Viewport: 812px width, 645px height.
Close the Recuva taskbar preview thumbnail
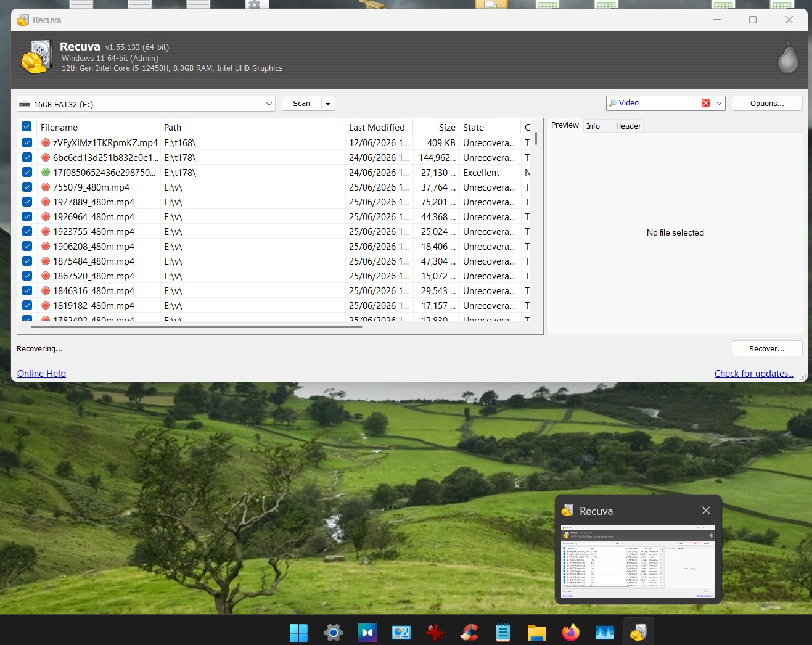(706, 511)
